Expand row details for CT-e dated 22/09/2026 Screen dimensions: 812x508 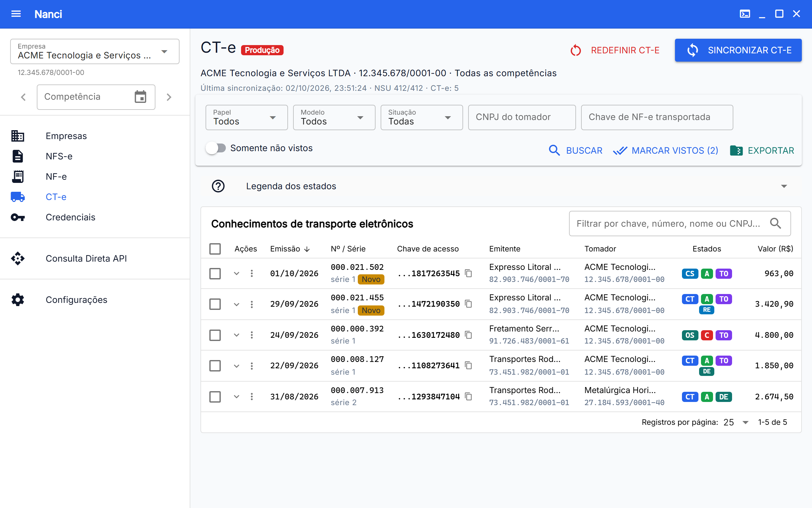tap(237, 366)
